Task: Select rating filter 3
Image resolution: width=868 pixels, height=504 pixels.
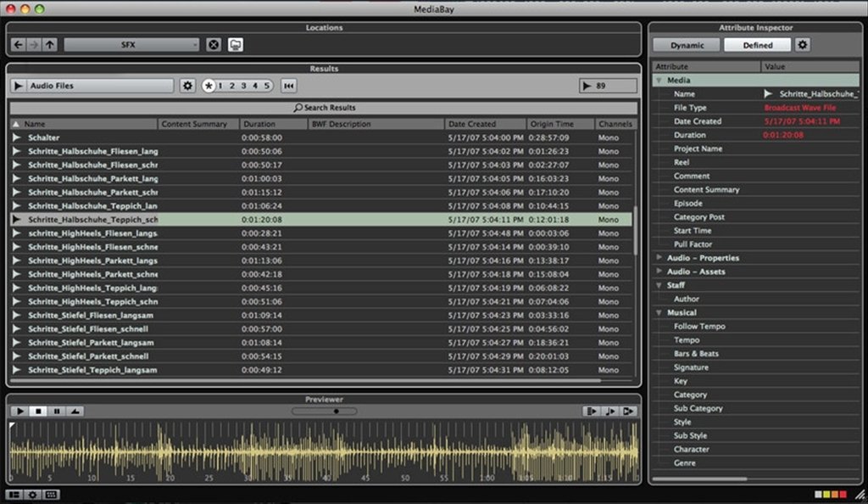Action: [x=243, y=86]
